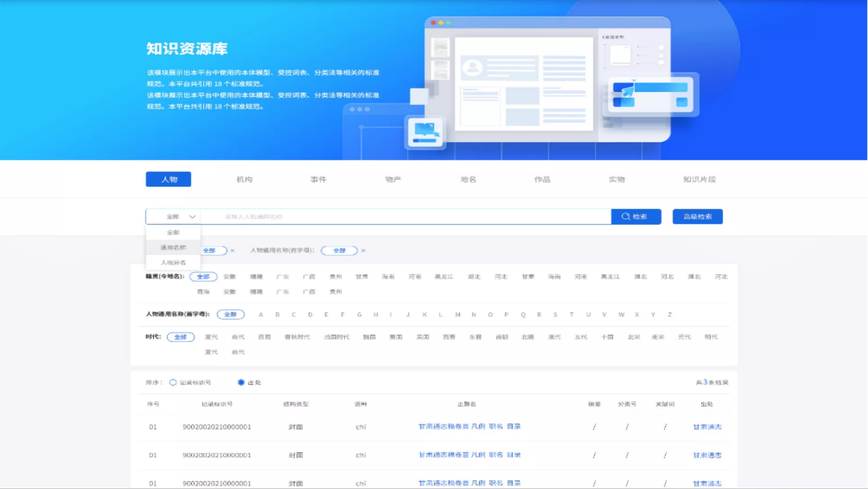This screenshot has height=489, width=868.
Task: Switch to the 机构 tab
Action: pyautogui.click(x=244, y=179)
